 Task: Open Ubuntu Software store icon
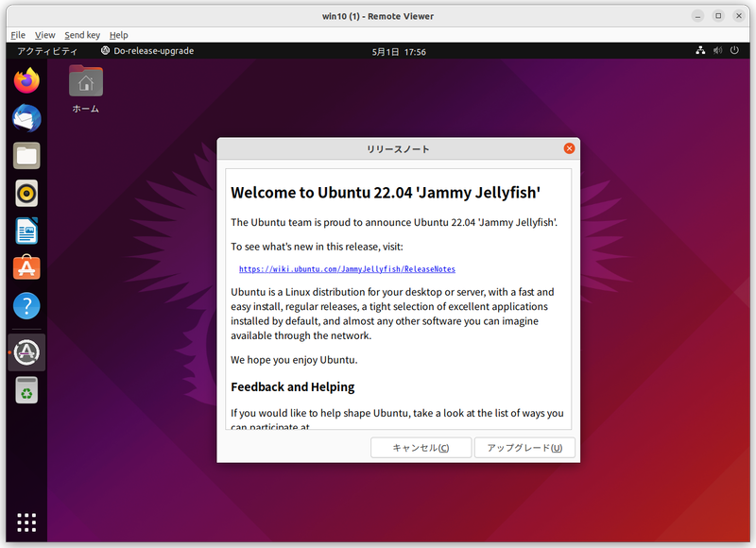click(26, 268)
